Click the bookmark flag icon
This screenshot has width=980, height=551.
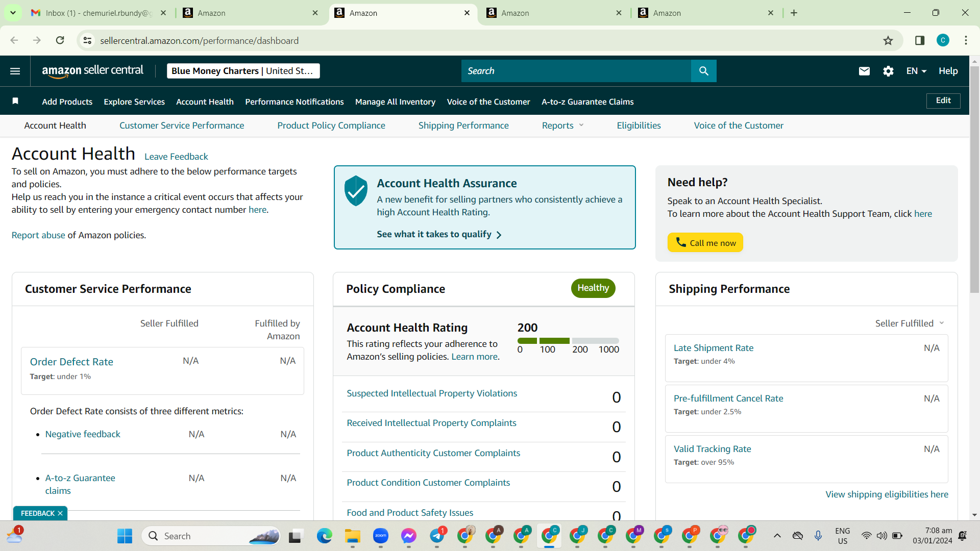click(x=15, y=101)
